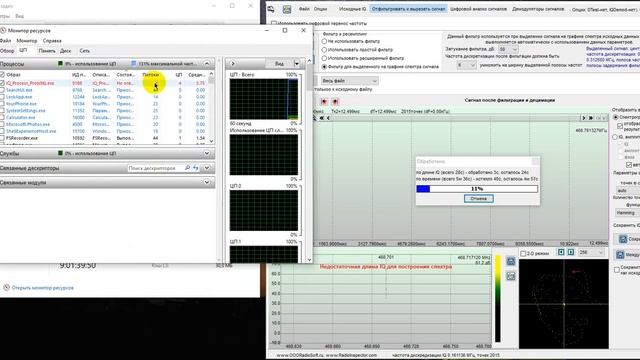This screenshot has width=640, height=360.
Task: Open the Демодуляторы сигналов tab
Action: [x=538, y=9]
